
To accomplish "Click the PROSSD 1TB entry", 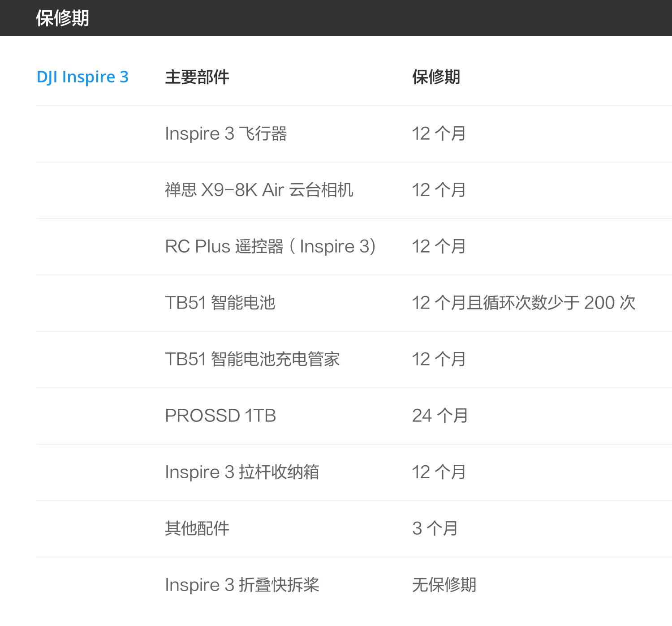I will [x=220, y=416].
